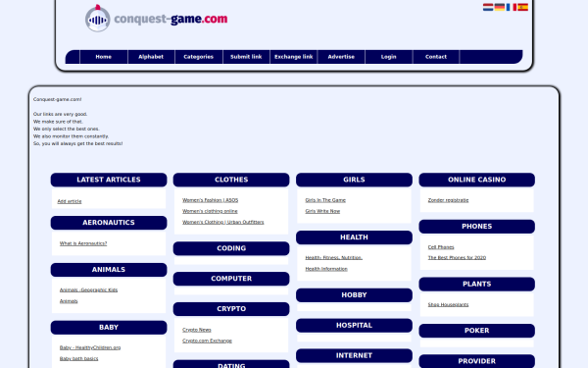Open the Login menu item

coord(389,57)
